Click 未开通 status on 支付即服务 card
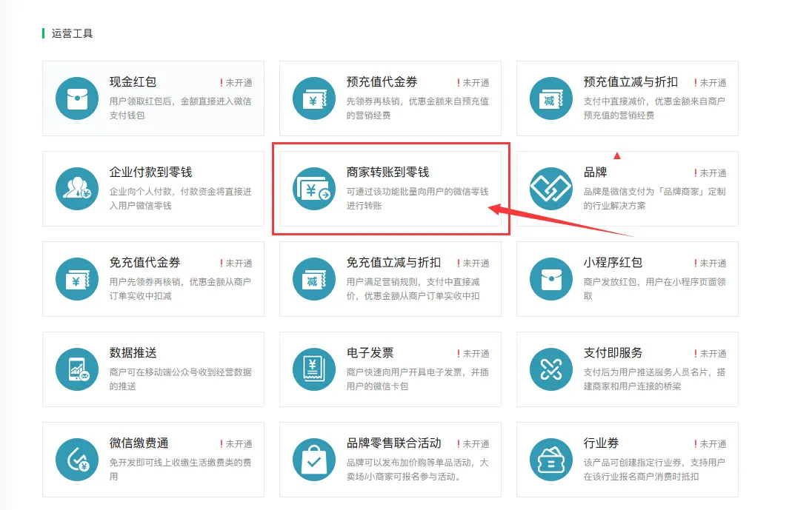This screenshot has height=510, width=812. click(x=710, y=354)
